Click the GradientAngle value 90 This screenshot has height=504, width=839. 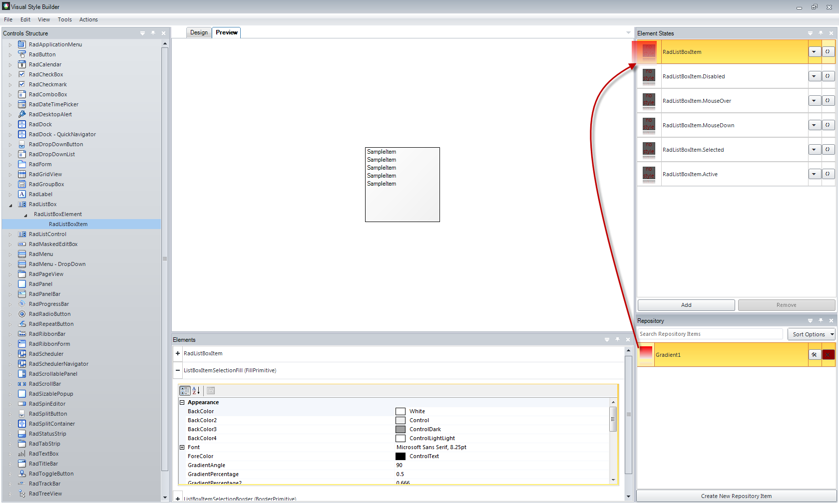502,465
